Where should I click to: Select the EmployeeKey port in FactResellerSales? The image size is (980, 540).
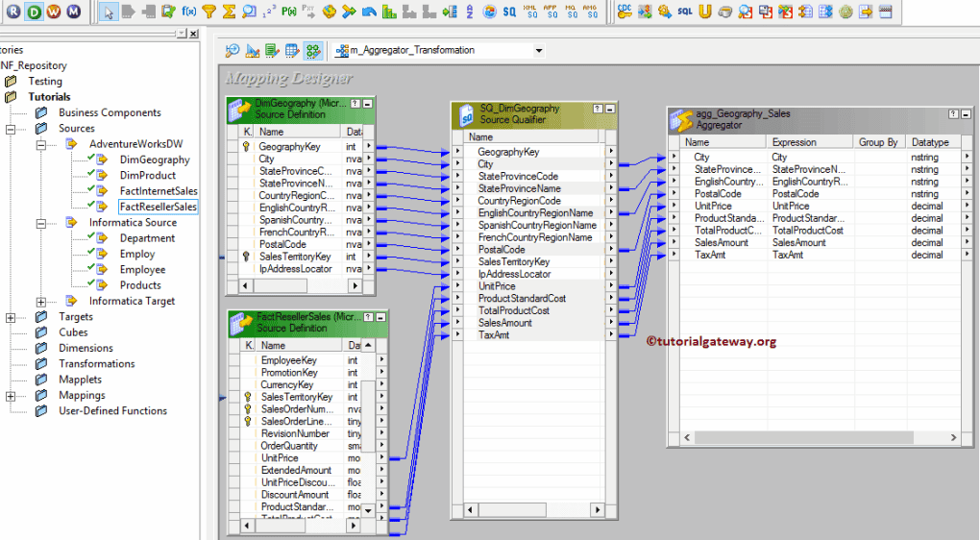point(289,360)
